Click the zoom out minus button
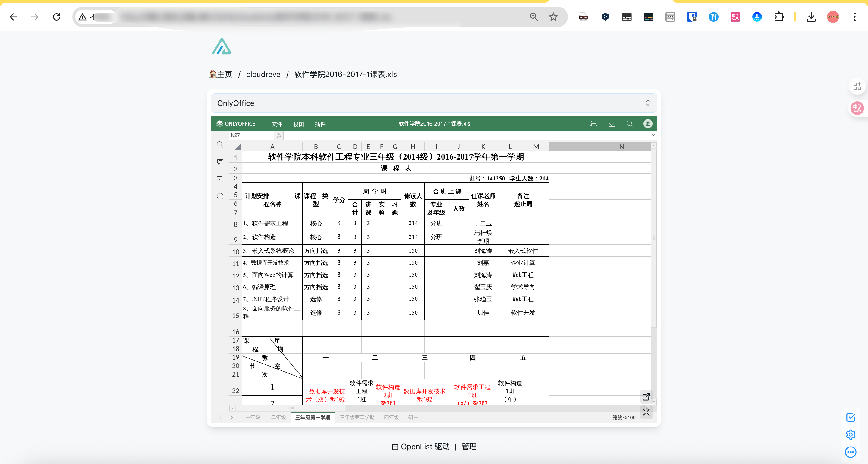Image resolution: width=868 pixels, height=464 pixels. pos(599,418)
